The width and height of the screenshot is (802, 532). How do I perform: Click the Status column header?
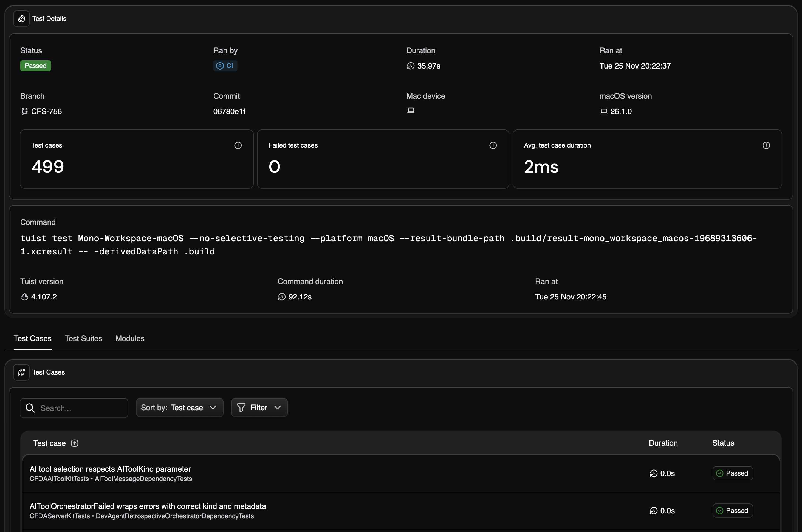pos(723,443)
